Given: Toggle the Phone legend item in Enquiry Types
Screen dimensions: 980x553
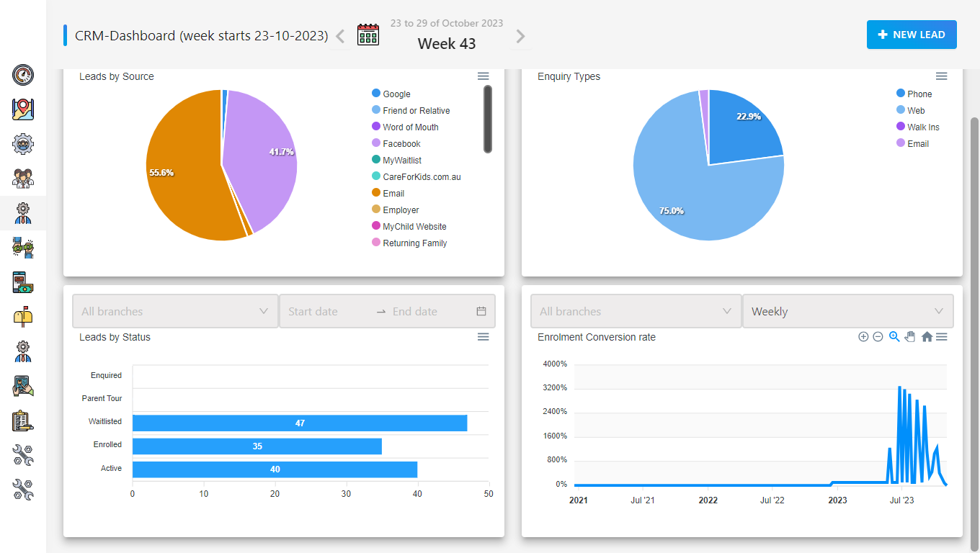Looking at the screenshot, I should click(x=914, y=94).
